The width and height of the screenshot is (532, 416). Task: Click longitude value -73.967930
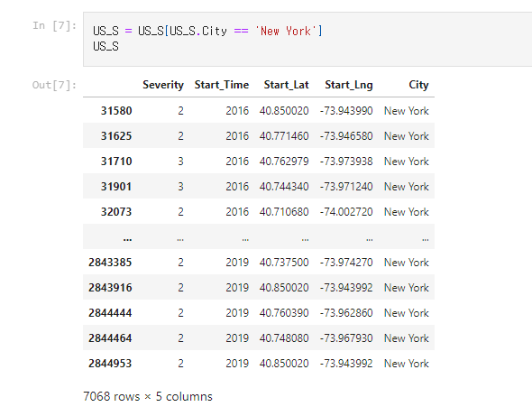[346, 338]
